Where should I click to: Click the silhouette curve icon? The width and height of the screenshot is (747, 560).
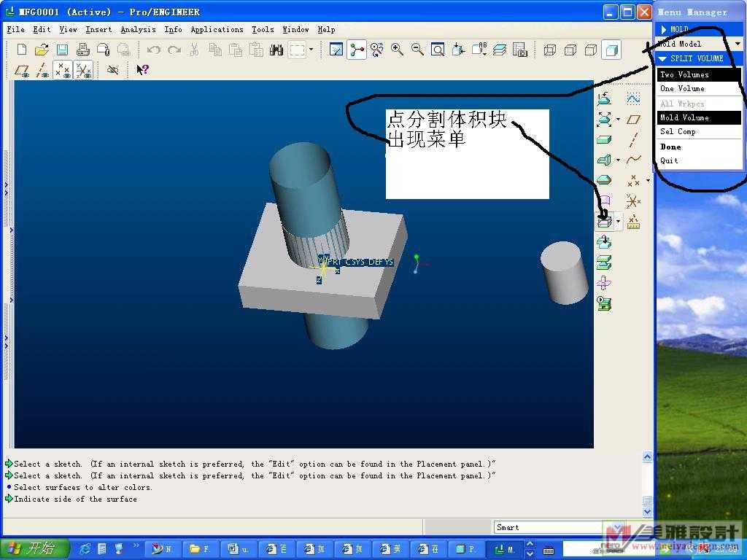click(604, 181)
